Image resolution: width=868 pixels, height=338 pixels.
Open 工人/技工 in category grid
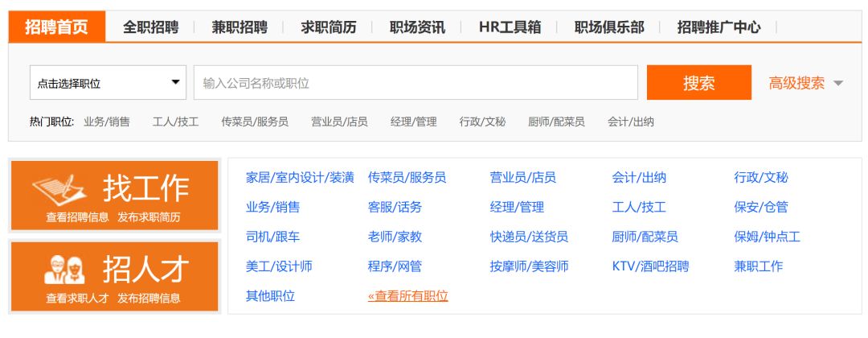pos(640,208)
